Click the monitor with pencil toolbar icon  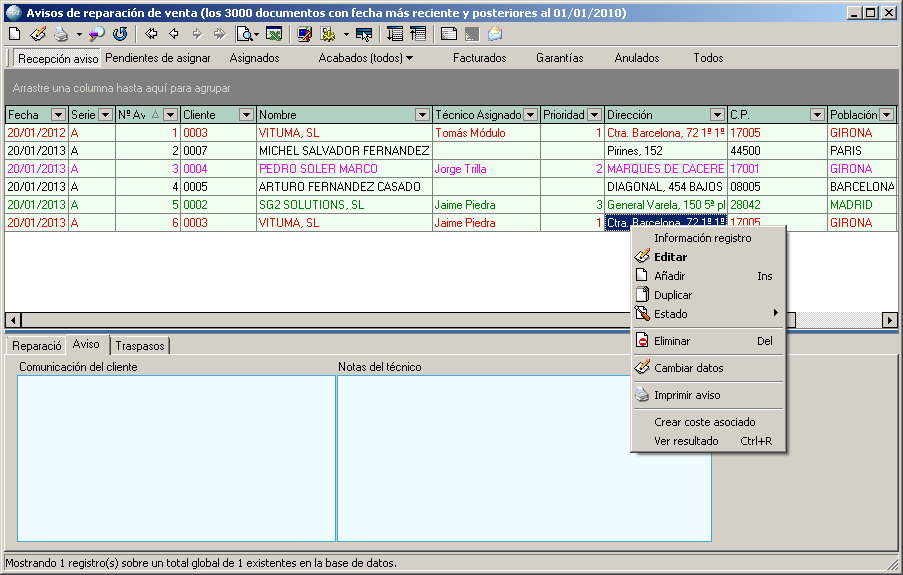tap(304, 34)
